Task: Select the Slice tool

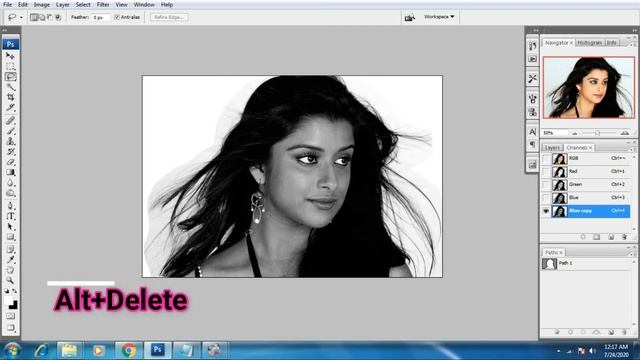Action: coord(10,107)
